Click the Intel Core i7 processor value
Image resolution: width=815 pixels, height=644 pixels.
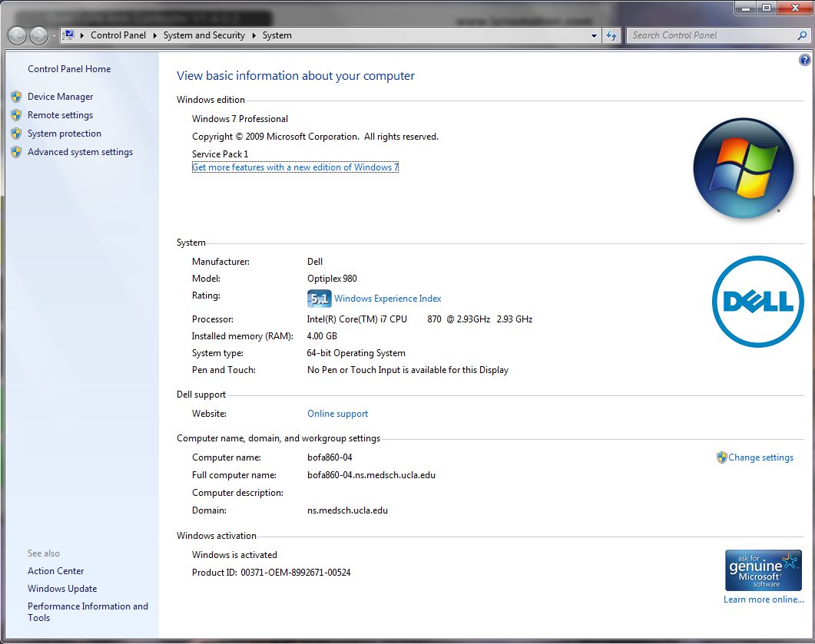click(x=419, y=319)
